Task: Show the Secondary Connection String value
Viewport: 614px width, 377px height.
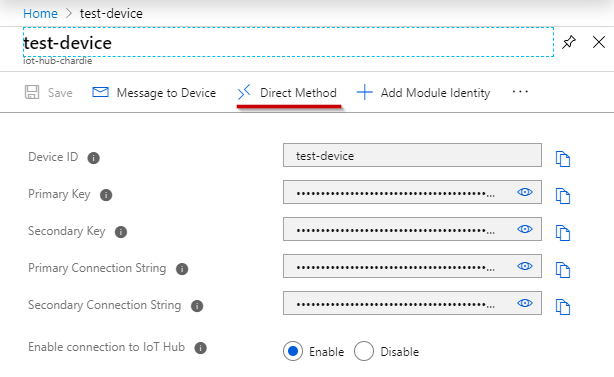Action: (525, 303)
